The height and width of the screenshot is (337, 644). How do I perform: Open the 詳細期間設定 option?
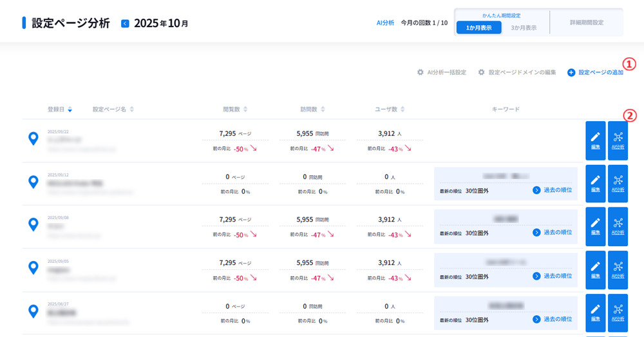pyautogui.click(x=586, y=23)
